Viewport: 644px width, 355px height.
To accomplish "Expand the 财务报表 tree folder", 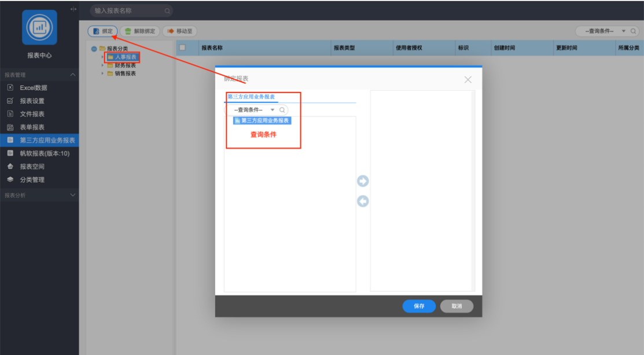I will pyautogui.click(x=103, y=65).
